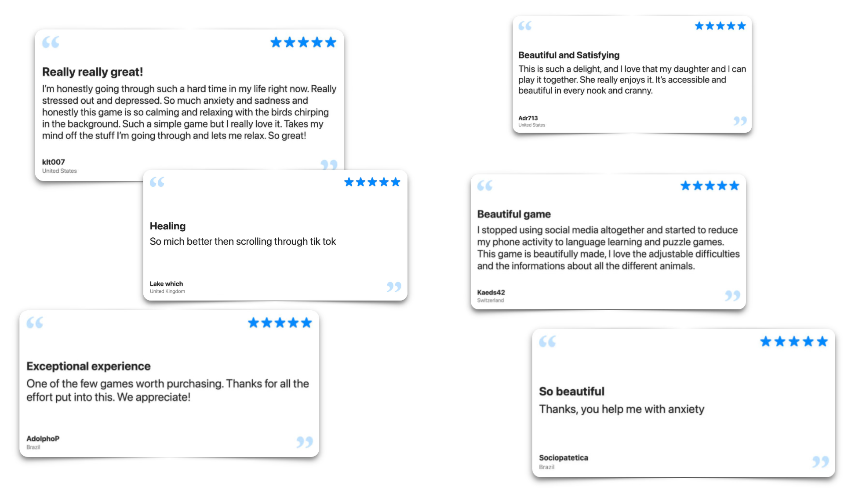Select the "Beautiful game" review heading
The width and height of the screenshot is (855, 504).
click(x=514, y=214)
